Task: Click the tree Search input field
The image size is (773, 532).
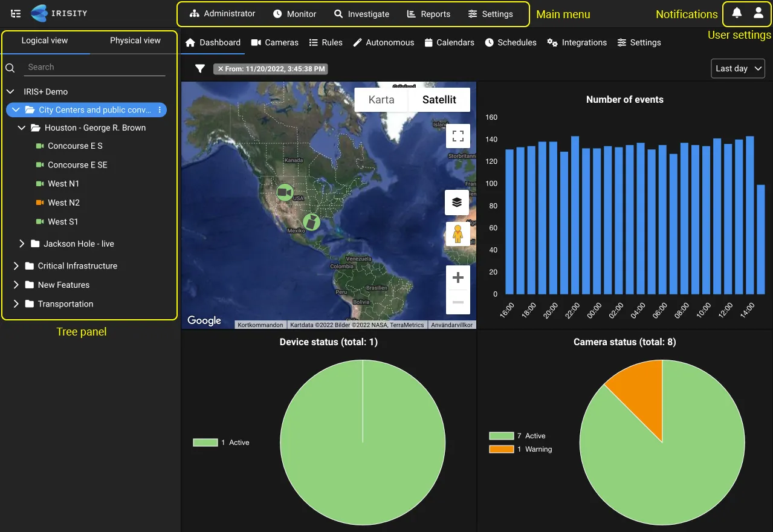Action: 94,67
